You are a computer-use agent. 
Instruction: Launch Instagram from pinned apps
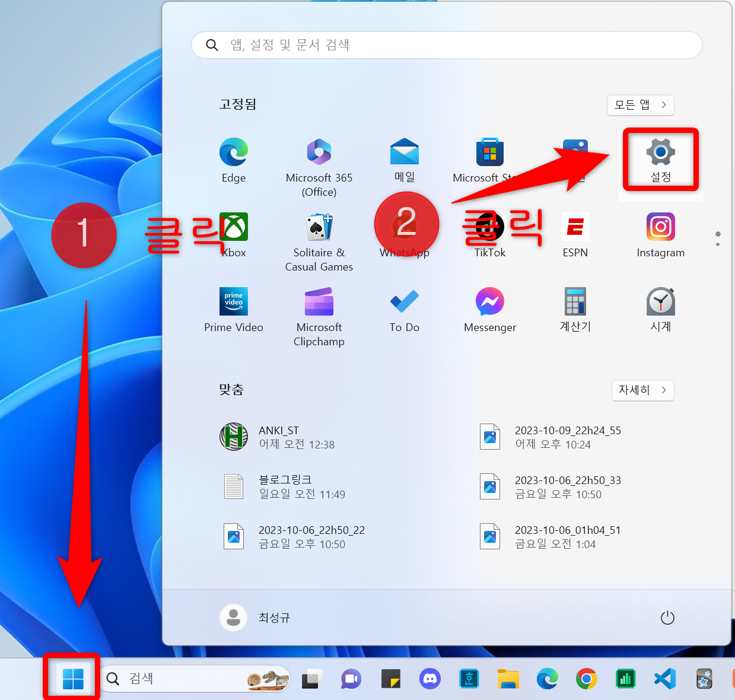pyautogui.click(x=661, y=235)
